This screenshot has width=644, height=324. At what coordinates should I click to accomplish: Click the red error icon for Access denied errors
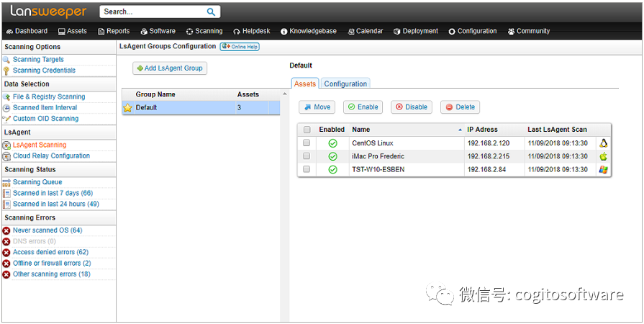6,253
